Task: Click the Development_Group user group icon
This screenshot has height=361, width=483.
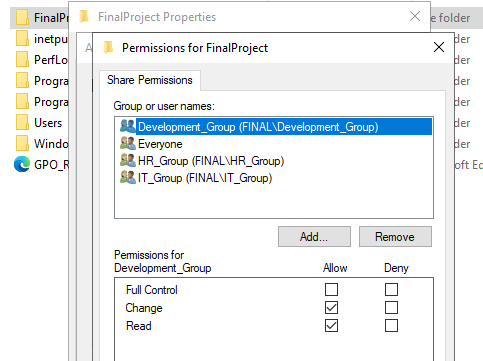Action: (127, 126)
